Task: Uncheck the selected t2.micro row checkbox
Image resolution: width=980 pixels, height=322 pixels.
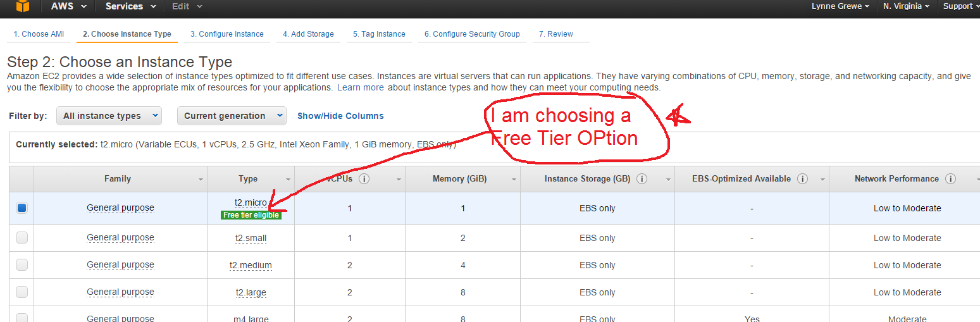Action: click(x=22, y=207)
